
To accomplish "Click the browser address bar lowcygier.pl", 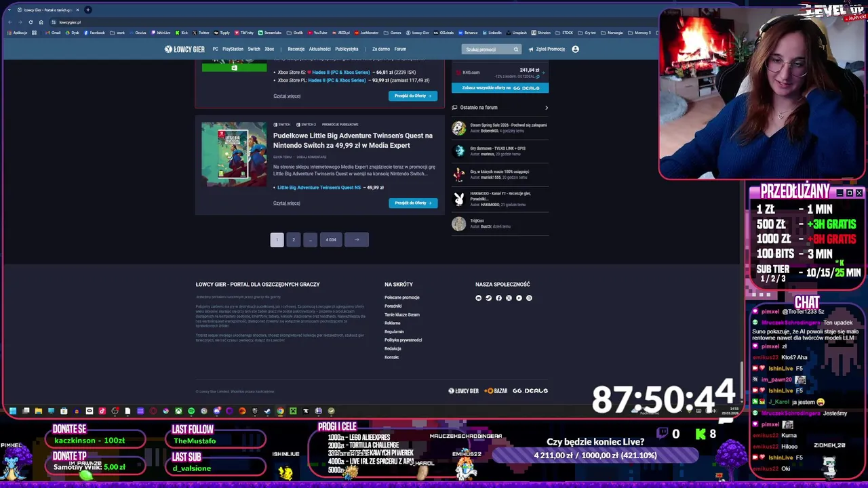I will [x=69, y=22].
